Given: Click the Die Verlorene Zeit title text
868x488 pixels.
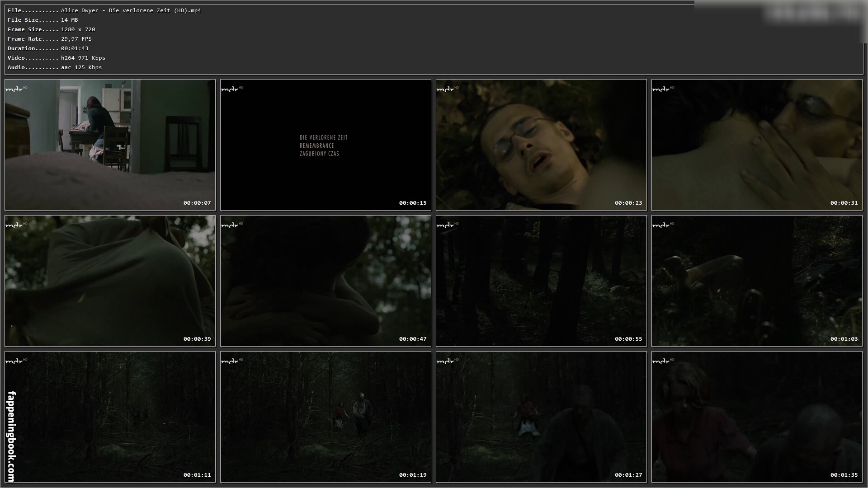Looking at the screenshot, I should pos(323,137).
